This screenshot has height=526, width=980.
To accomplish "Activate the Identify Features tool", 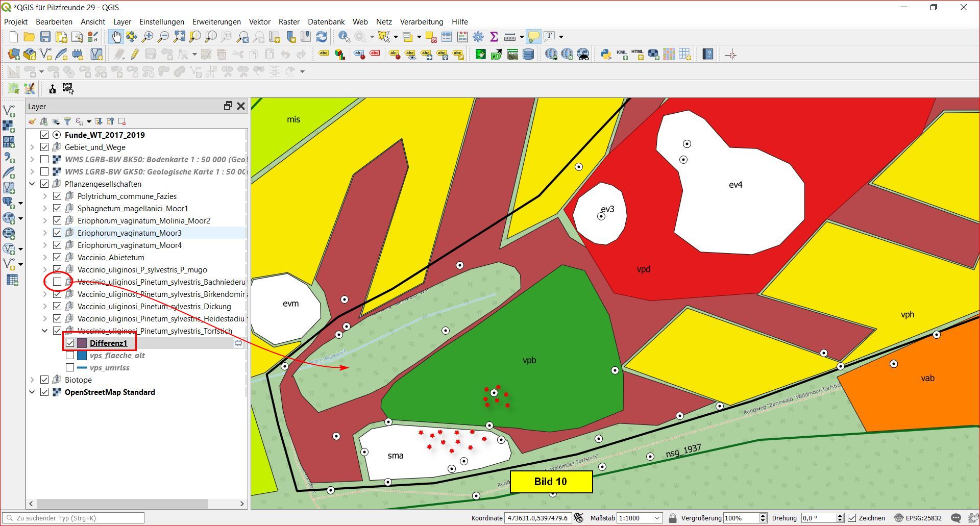I will click(344, 37).
